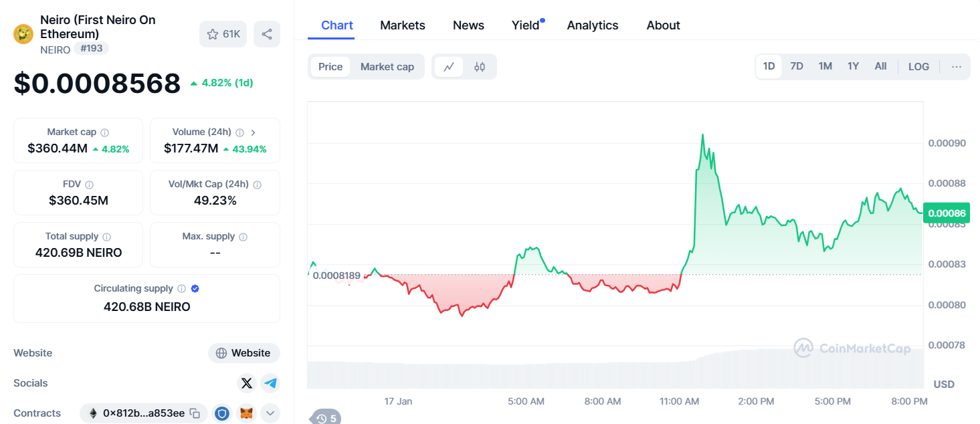980x424 pixels.
Task: Click the FDV info icon
Action: tap(90, 185)
